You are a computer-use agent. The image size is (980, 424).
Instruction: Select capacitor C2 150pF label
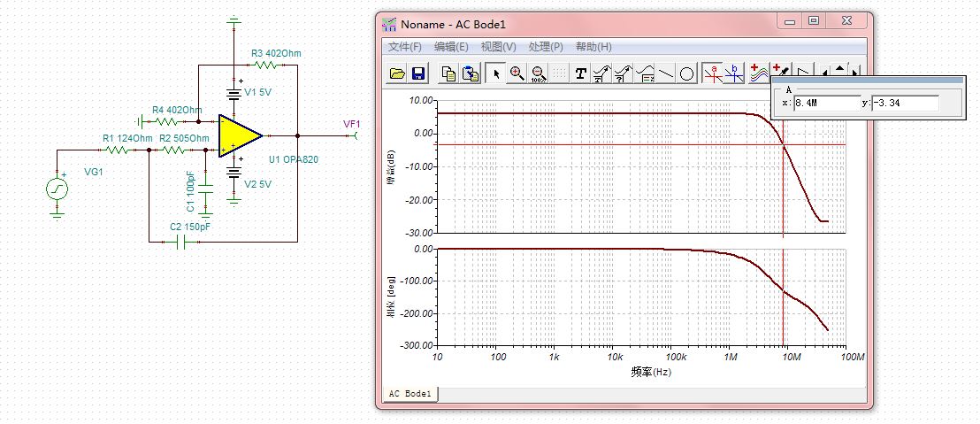[x=190, y=227]
